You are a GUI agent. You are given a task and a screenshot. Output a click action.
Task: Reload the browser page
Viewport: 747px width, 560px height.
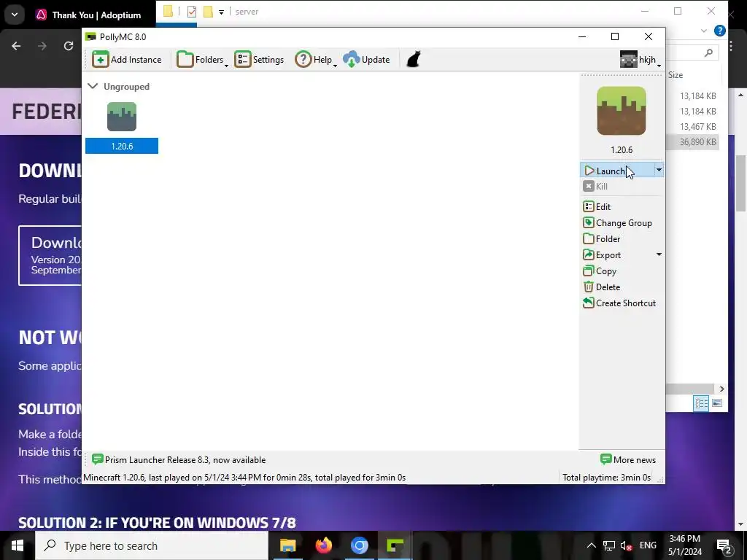69,46
